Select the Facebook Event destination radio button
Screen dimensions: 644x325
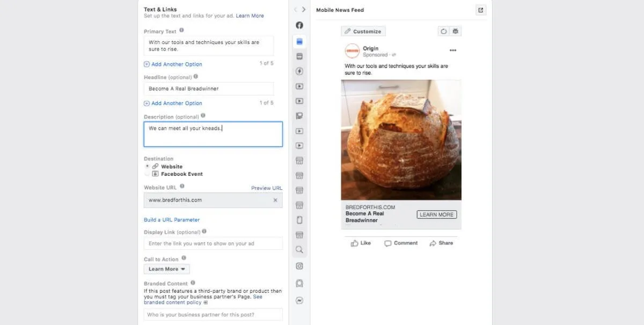[148, 174]
